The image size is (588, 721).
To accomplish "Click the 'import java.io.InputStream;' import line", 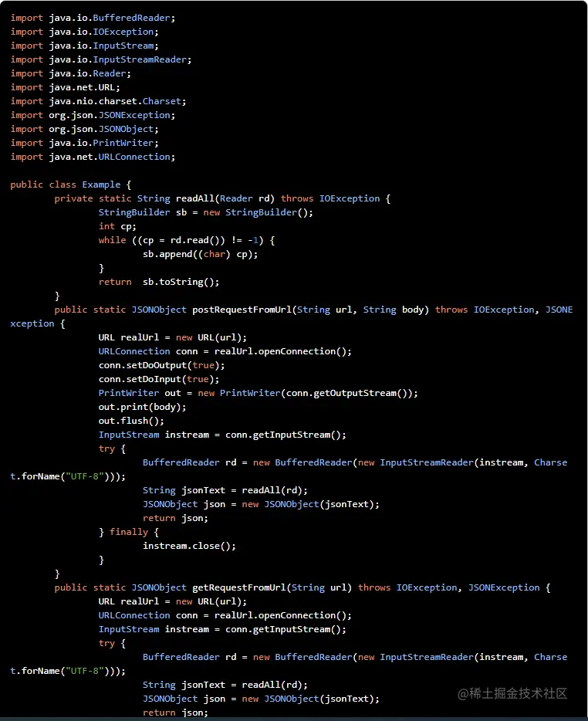I will (x=85, y=46).
